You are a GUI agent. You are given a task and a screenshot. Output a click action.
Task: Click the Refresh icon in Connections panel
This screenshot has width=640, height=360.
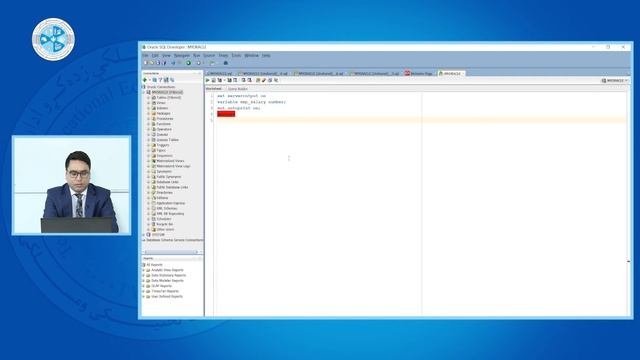pyautogui.click(x=155, y=80)
